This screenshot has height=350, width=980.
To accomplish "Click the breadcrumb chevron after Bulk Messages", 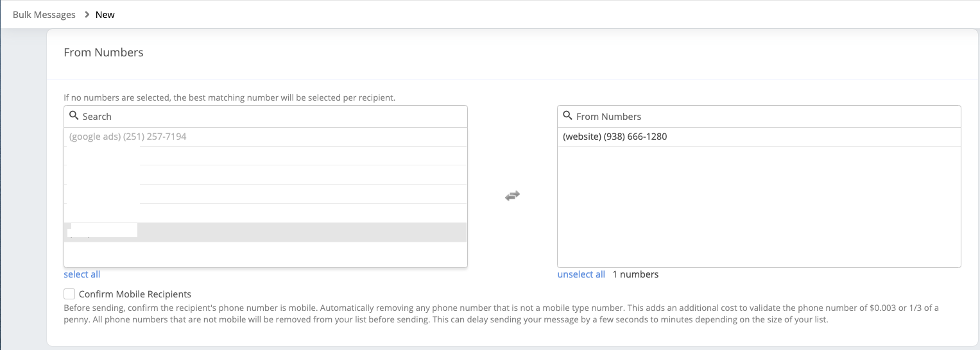I will click(x=87, y=14).
